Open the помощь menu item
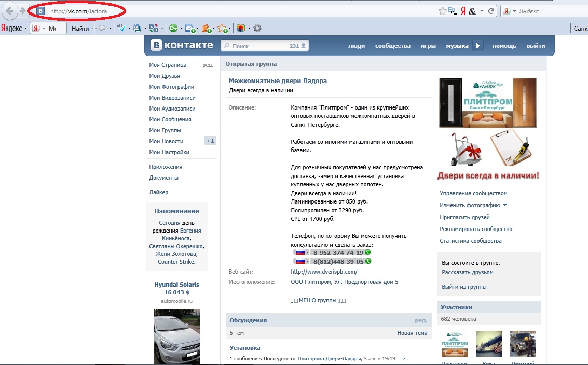Image resolution: width=588 pixels, height=365 pixels. point(504,46)
